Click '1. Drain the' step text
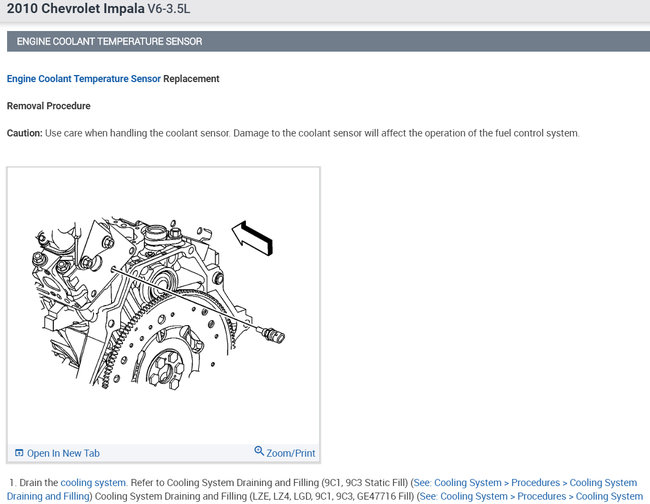650x504 pixels. pyautogui.click(x=34, y=483)
